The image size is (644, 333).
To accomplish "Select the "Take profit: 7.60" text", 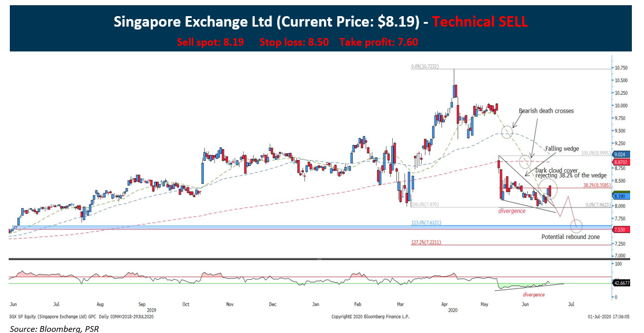I will [x=379, y=42].
